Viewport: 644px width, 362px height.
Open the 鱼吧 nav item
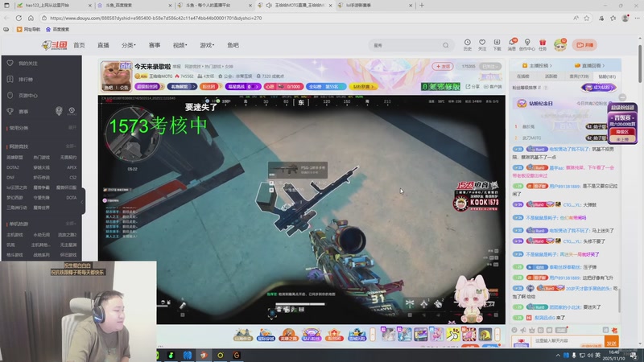[233, 45]
